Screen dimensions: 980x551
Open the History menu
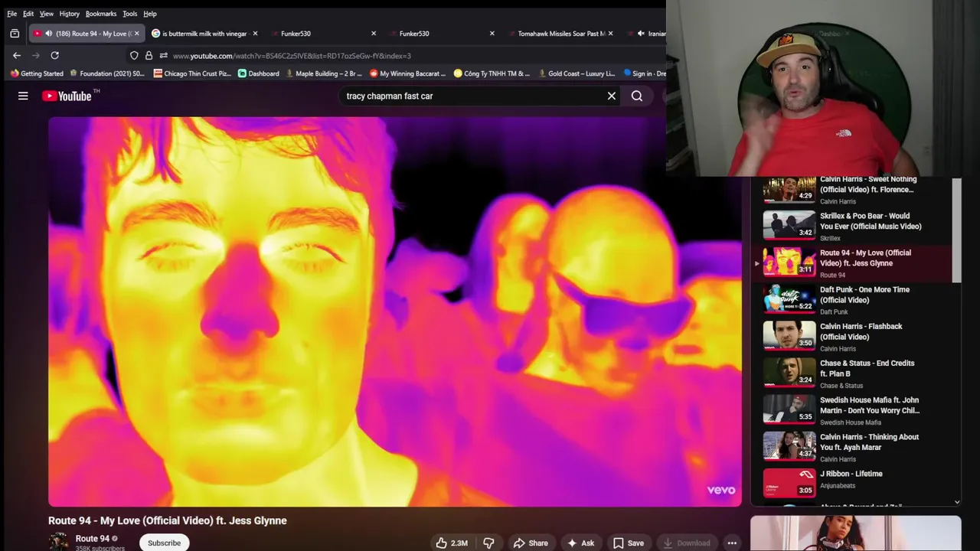click(70, 14)
